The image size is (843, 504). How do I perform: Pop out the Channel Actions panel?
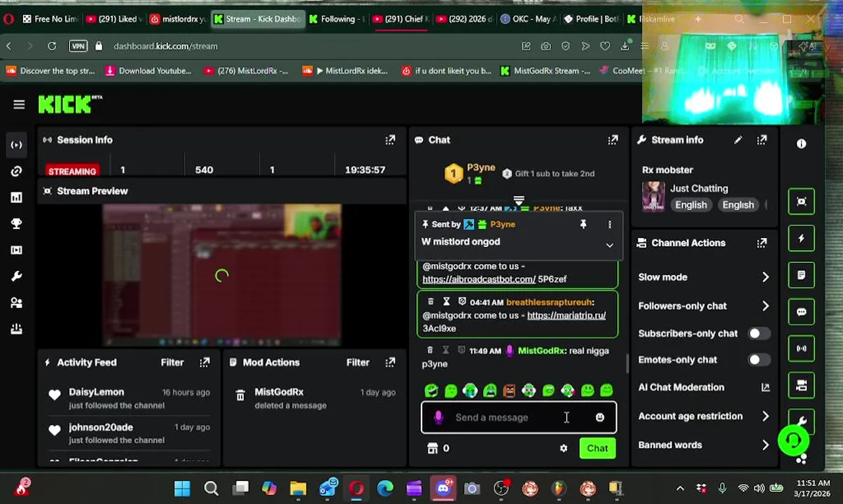762,243
